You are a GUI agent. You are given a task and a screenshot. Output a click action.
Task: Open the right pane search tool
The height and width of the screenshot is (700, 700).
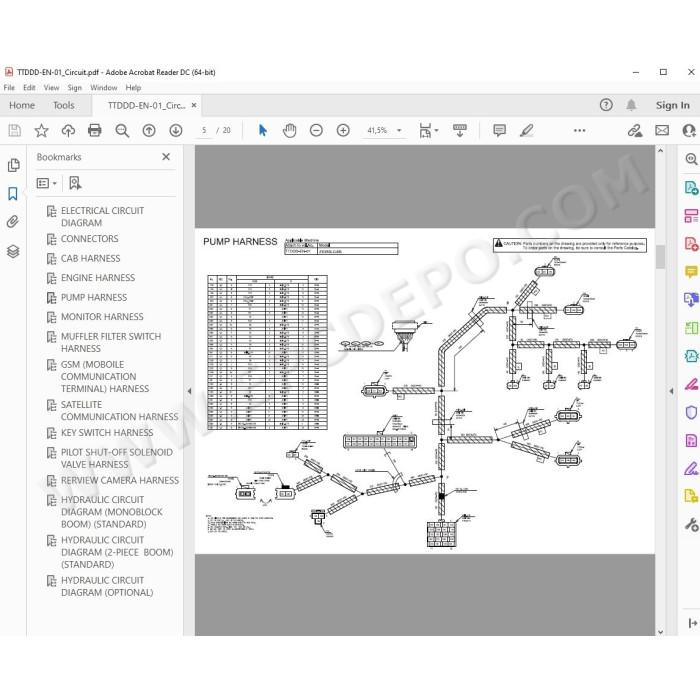(x=691, y=158)
